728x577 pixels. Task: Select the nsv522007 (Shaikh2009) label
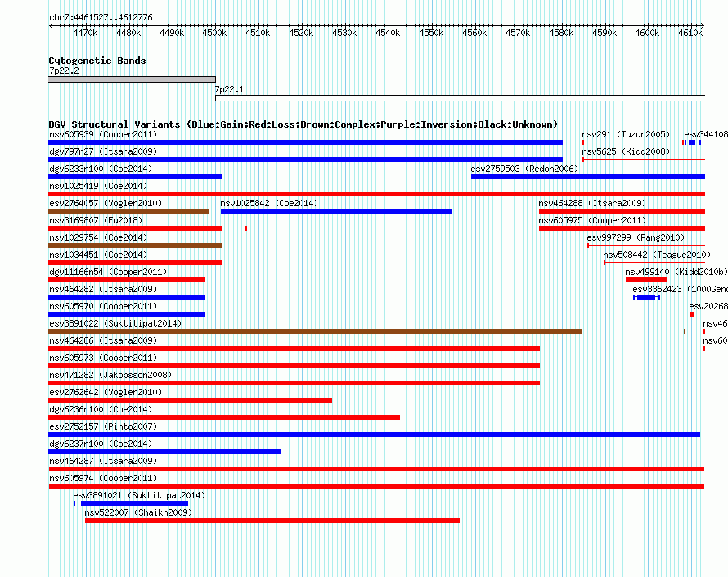tap(138, 513)
